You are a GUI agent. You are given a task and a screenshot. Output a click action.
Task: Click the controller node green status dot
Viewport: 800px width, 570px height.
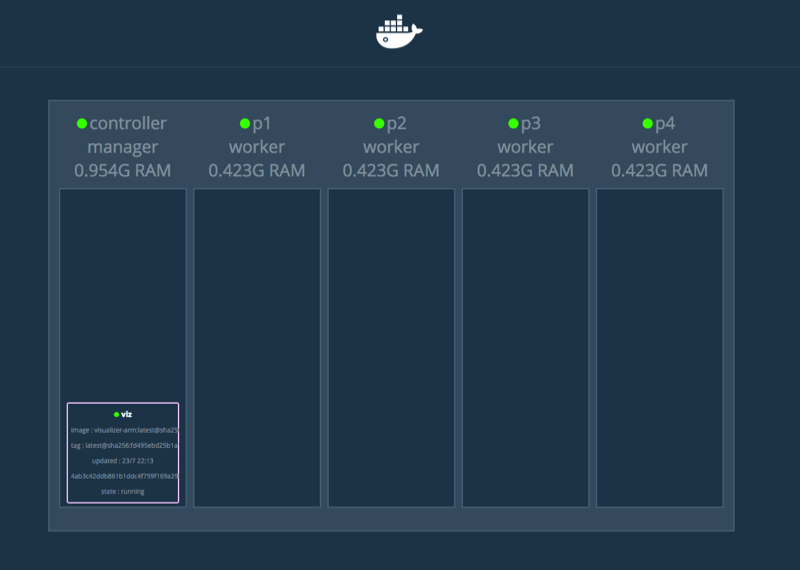82,124
